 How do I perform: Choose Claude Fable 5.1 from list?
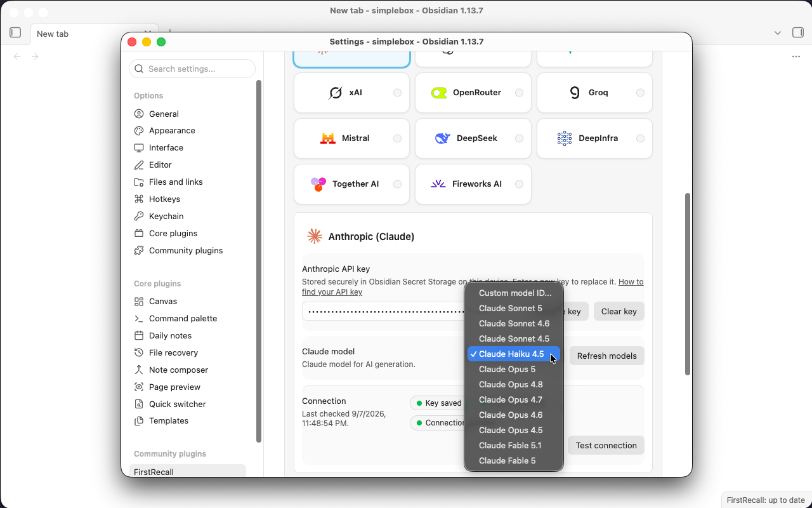click(514, 446)
